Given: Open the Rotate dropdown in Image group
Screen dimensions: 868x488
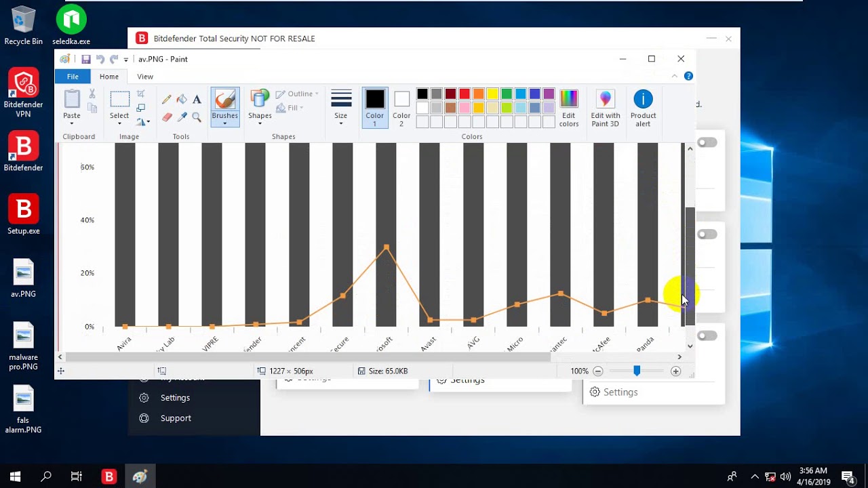Looking at the screenshot, I should pos(143,122).
